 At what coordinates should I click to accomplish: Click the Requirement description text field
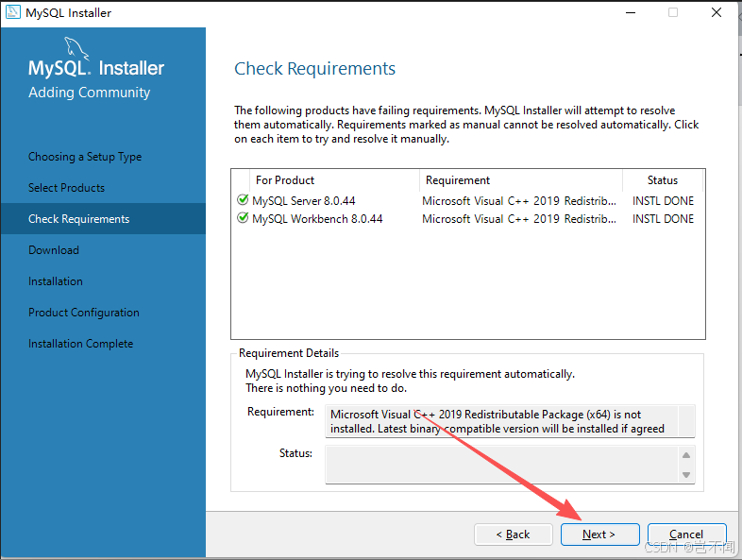[x=510, y=421]
